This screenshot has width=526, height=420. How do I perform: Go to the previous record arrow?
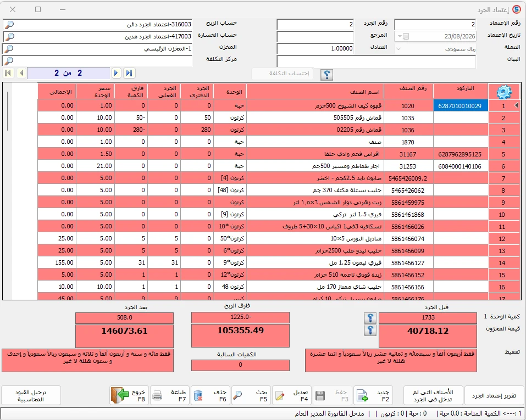coord(21,72)
